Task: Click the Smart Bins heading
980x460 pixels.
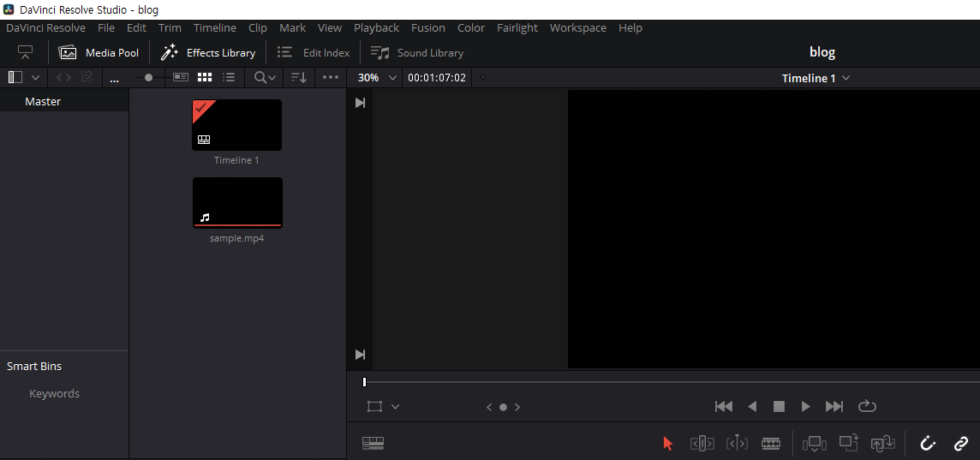Action: point(34,367)
